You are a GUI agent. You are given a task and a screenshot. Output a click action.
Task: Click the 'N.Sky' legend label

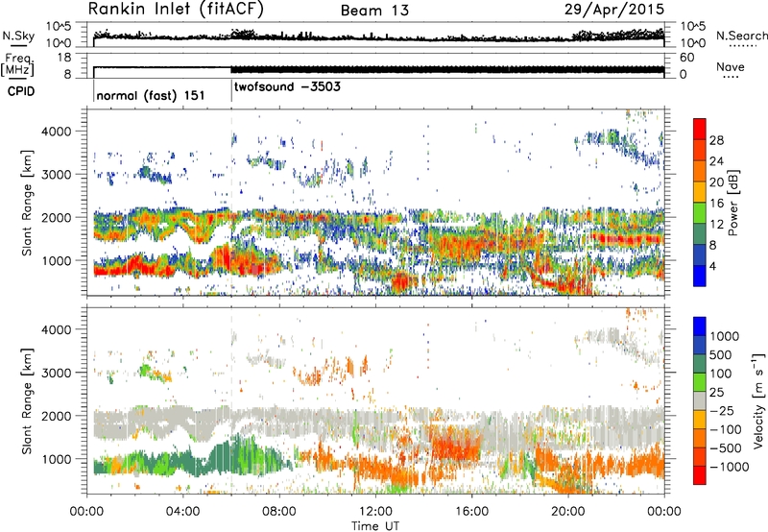pyautogui.click(x=18, y=36)
